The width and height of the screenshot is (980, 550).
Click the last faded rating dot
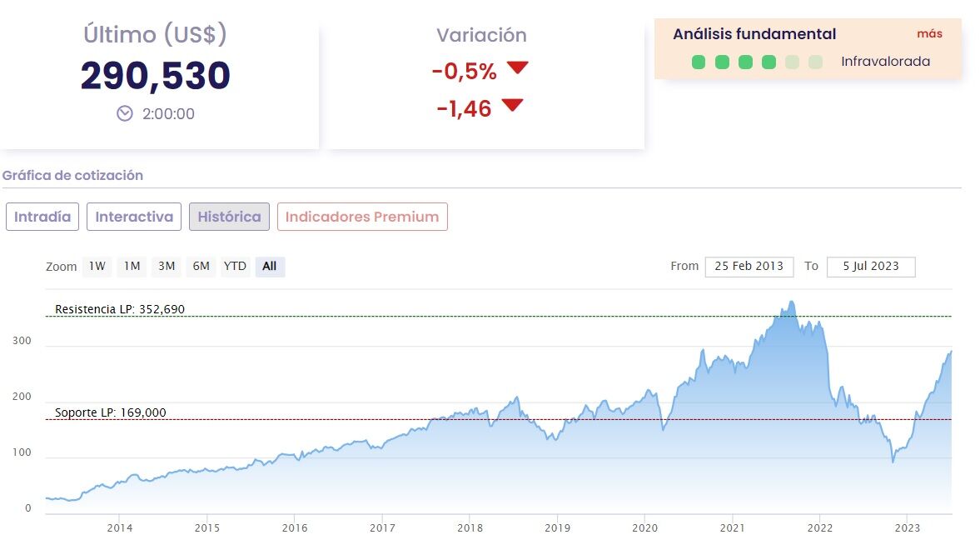click(x=815, y=62)
